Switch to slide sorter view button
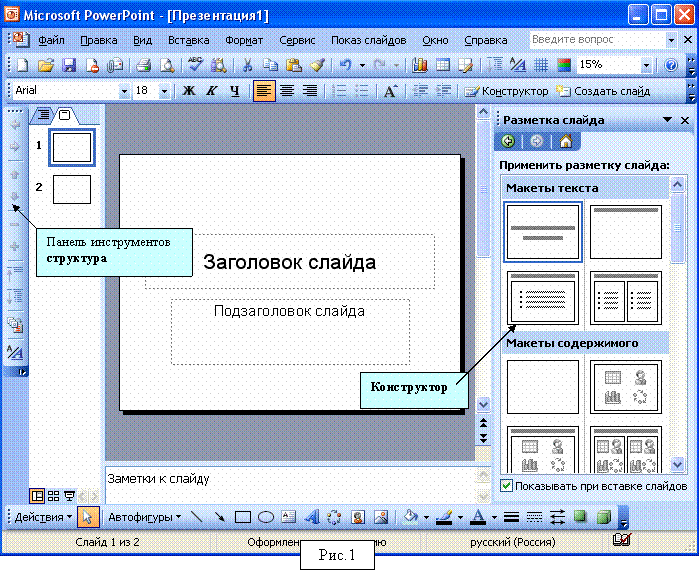 point(53,496)
